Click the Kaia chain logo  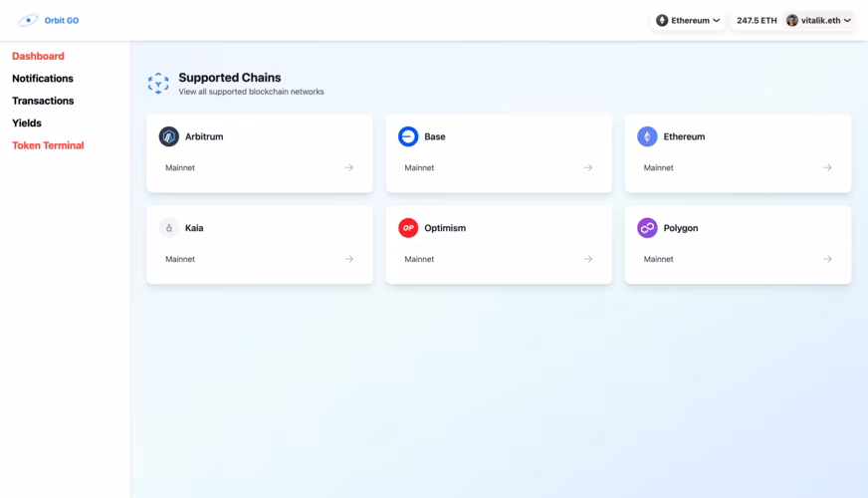tap(169, 228)
